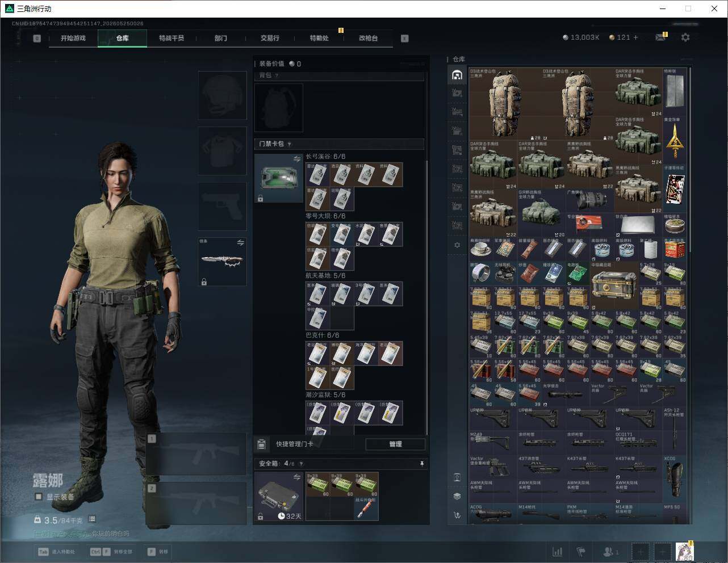Expand the carry weight details list icon
728x563 pixels.
point(92,519)
